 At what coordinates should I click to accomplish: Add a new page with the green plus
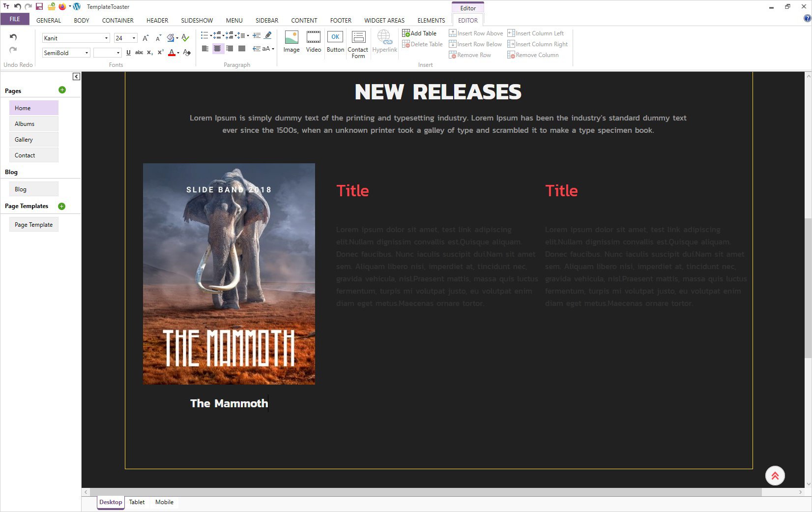62,90
